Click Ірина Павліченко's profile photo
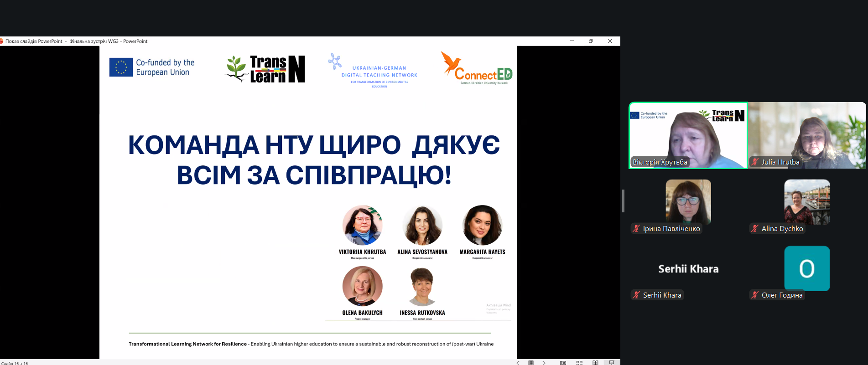The height and width of the screenshot is (365, 868). pyautogui.click(x=688, y=201)
